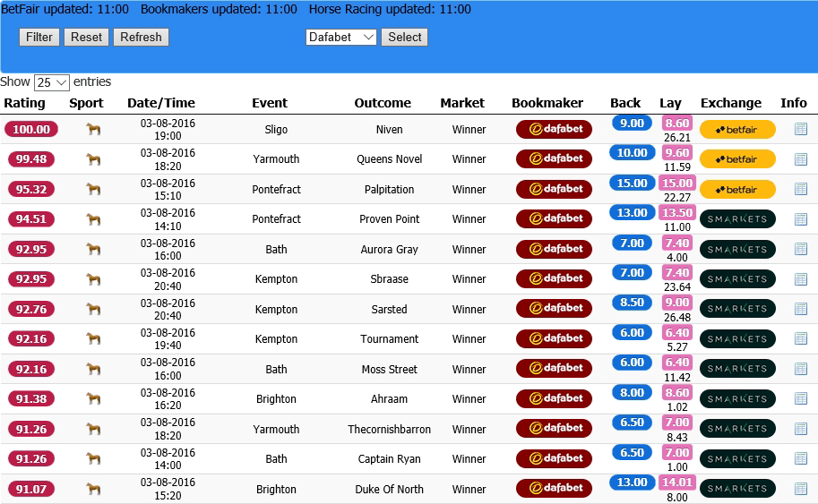818x504 pixels.
Task: Sort by Back column header
Action: click(x=625, y=103)
